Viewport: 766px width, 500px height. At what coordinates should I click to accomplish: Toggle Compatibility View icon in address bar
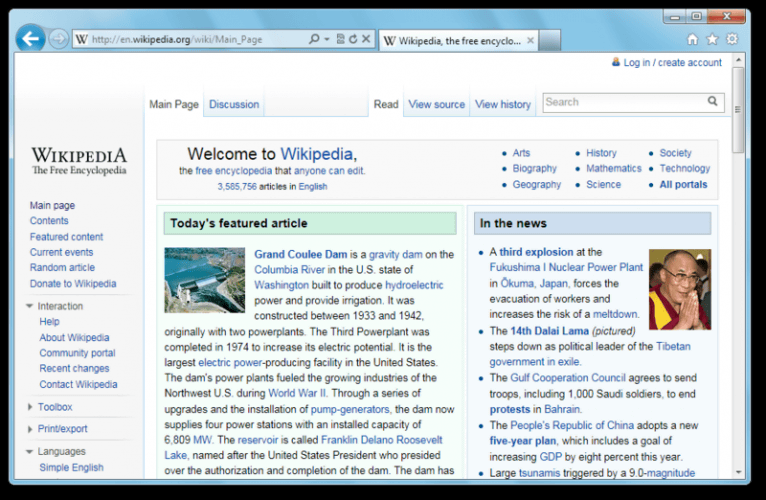point(340,39)
